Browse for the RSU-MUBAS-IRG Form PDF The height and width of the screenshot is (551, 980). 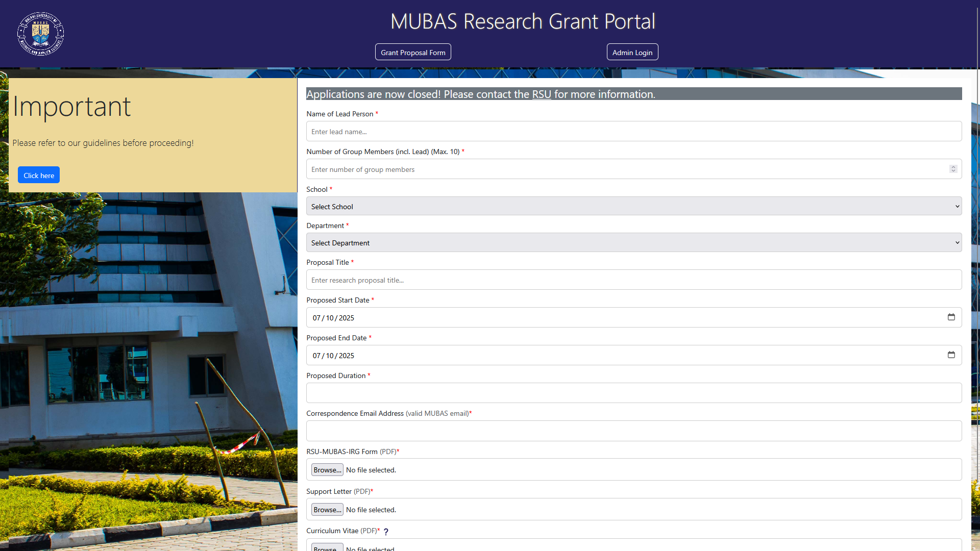327,470
